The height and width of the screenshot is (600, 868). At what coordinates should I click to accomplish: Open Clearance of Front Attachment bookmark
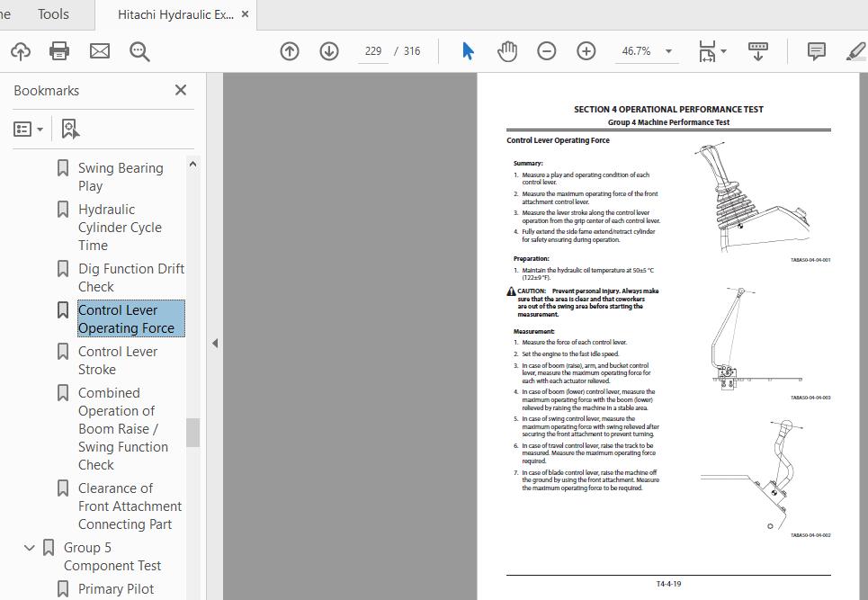click(x=130, y=506)
